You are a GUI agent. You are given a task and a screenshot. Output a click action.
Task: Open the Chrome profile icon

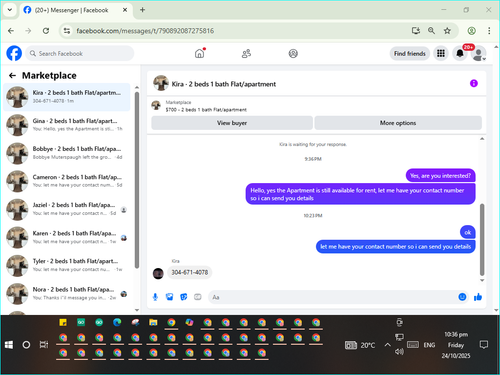(471, 31)
